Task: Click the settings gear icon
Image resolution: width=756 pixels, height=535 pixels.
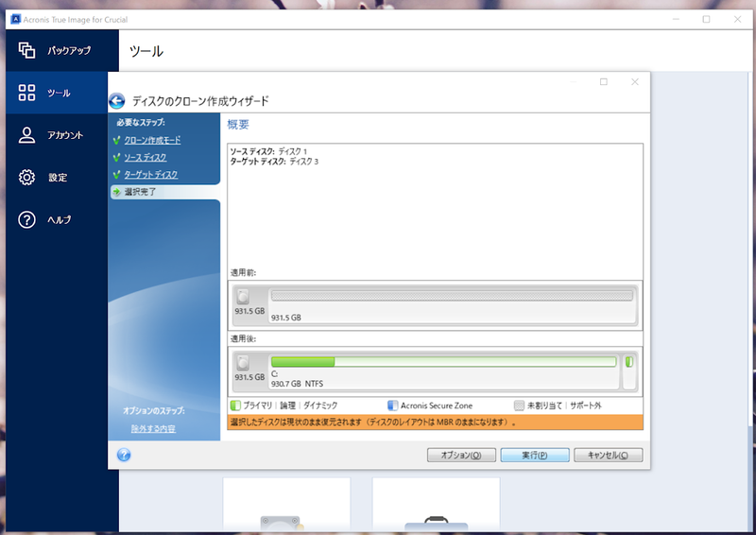Action: click(26, 177)
